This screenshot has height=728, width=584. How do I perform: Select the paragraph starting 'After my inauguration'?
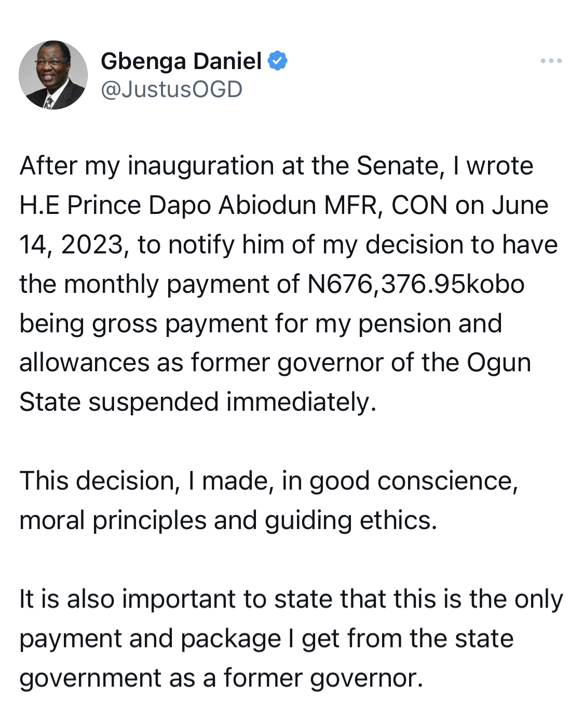[289, 284]
